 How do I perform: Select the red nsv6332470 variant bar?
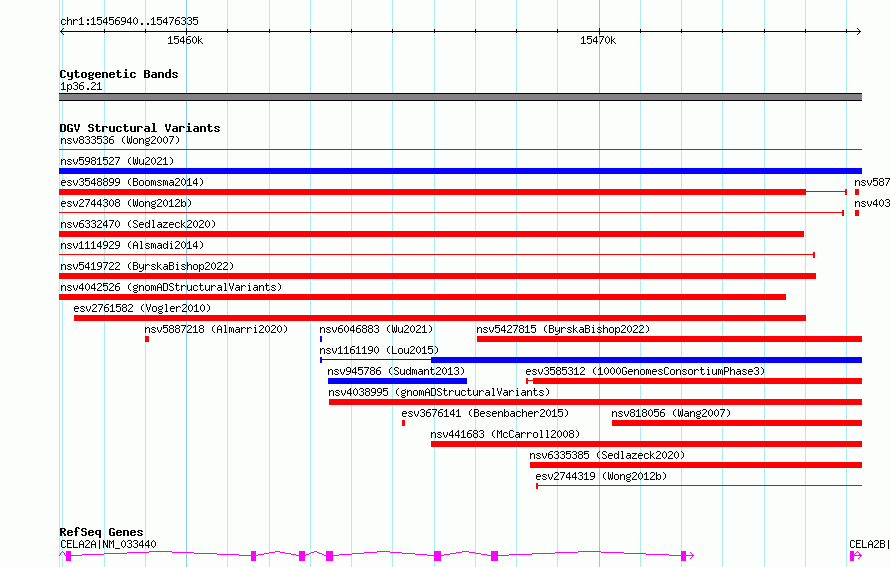click(x=431, y=234)
